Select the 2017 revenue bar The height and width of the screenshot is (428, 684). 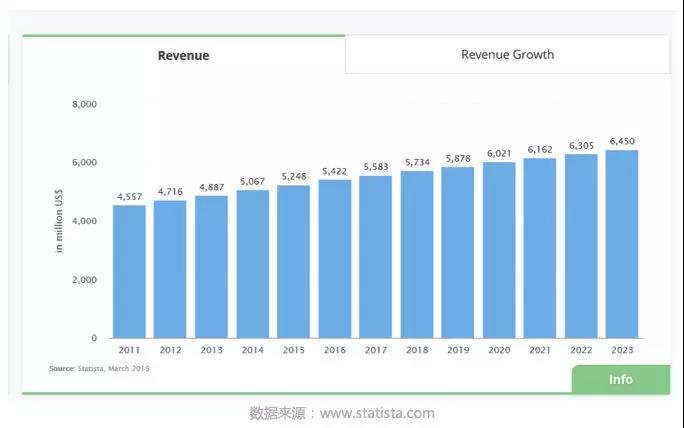(376, 257)
